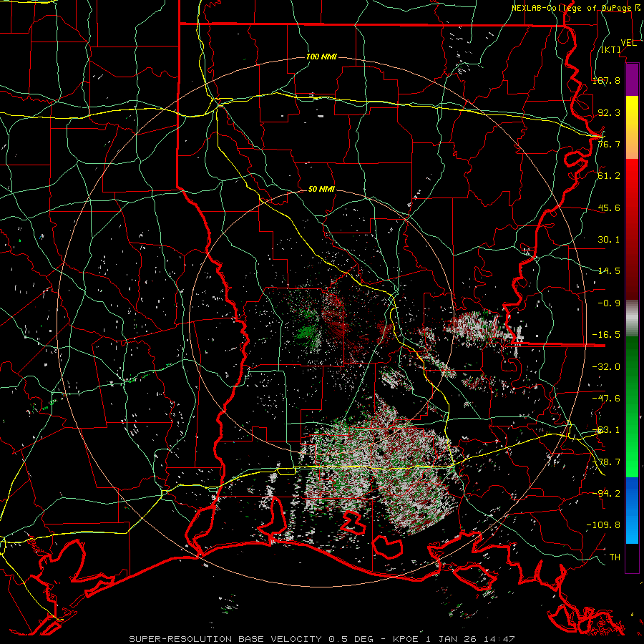The width and height of the screenshot is (644, 644).
Task: Click the TH threshold label in the legend
Action: [x=615, y=557]
